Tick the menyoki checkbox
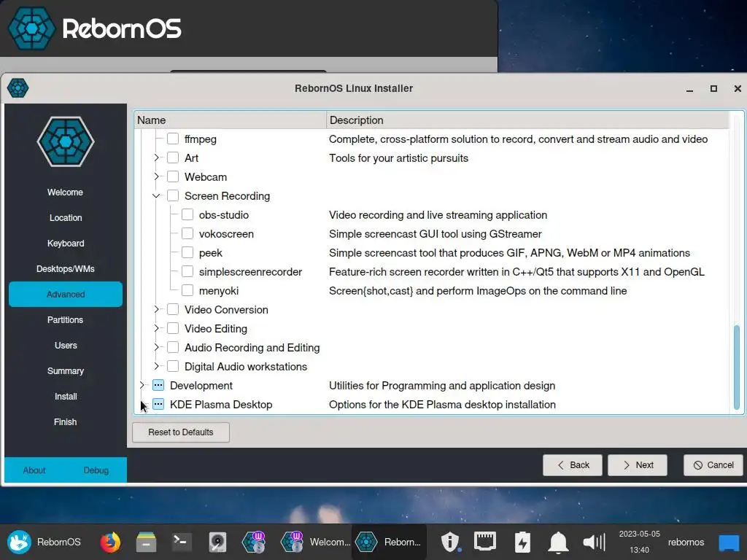This screenshot has width=747, height=560. click(187, 290)
